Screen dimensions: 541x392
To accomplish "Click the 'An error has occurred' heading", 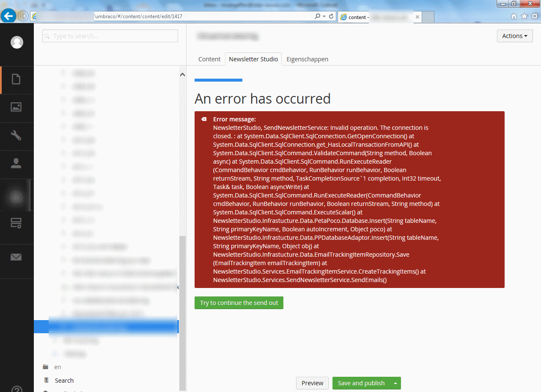I will coord(263,99).
